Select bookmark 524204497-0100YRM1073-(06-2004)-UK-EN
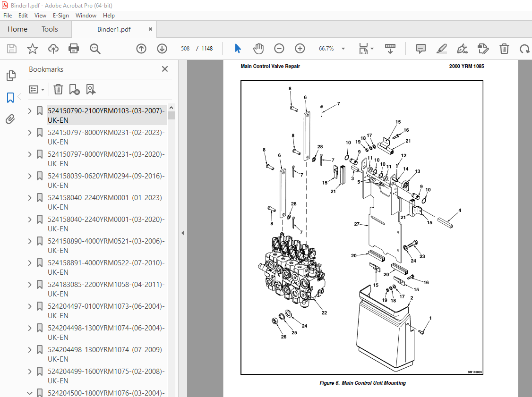Viewport: 532px width, 397px height. tap(106, 311)
